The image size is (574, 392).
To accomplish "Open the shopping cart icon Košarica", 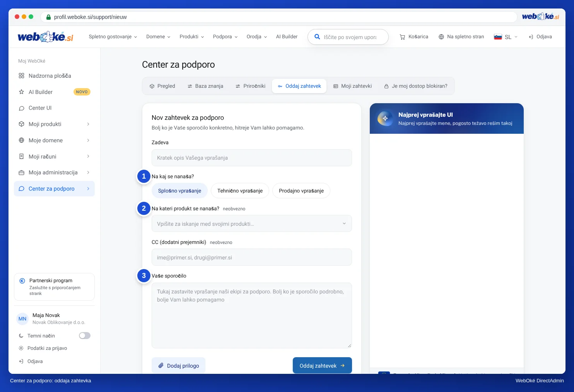I will [x=402, y=37].
